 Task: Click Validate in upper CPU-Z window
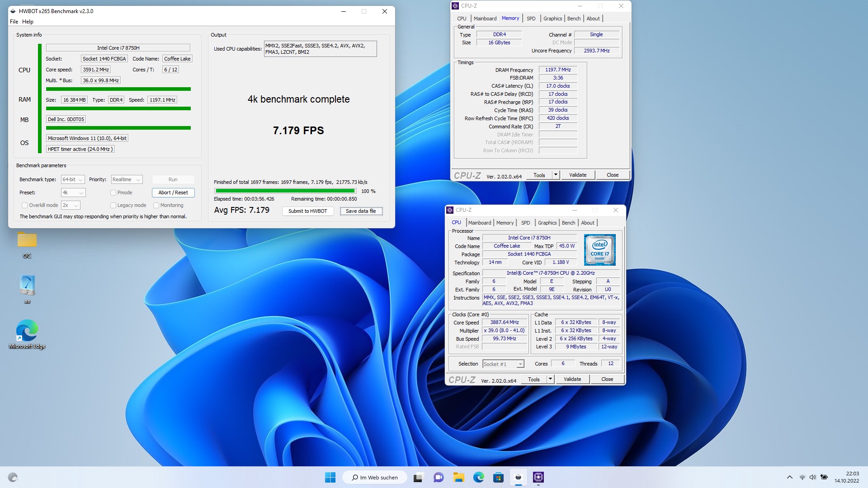(x=578, y=175)
